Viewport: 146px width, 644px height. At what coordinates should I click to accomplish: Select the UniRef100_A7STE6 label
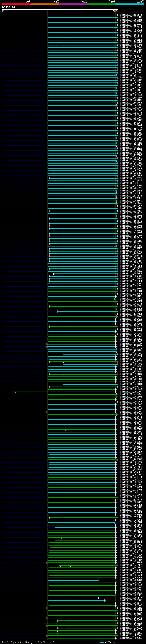131,90
